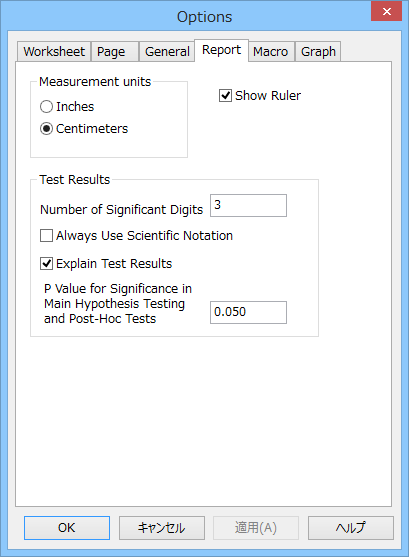Click the ヘルプ button
Screen dimensions: 409x557
(351, 528)
